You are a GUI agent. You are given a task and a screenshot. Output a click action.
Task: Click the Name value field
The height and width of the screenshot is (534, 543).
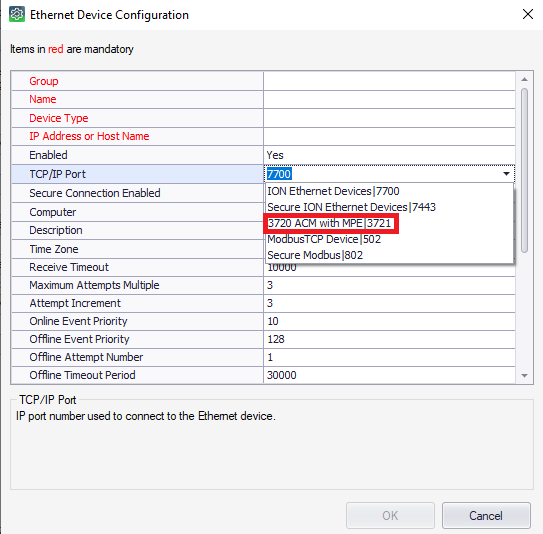click(x=389, y=99)
